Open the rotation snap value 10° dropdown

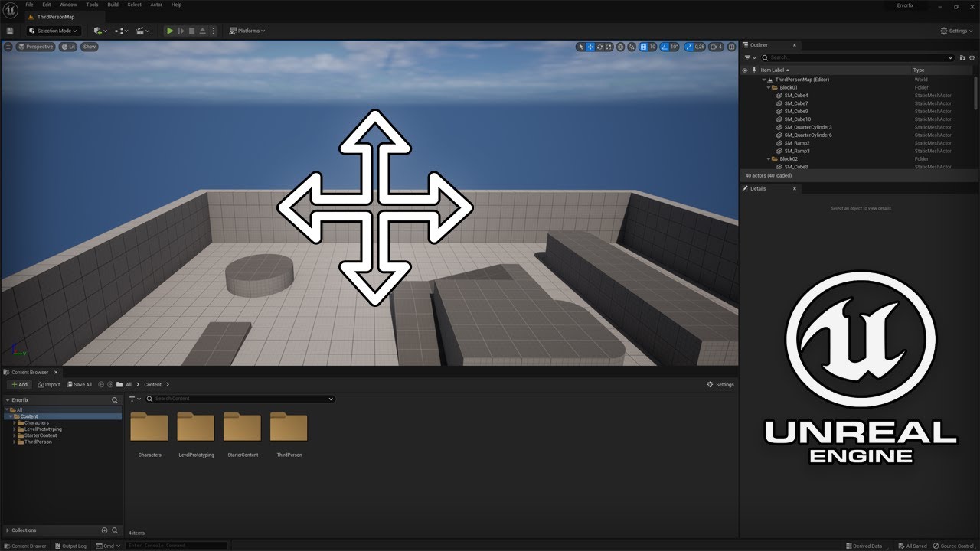click(675, 47)
